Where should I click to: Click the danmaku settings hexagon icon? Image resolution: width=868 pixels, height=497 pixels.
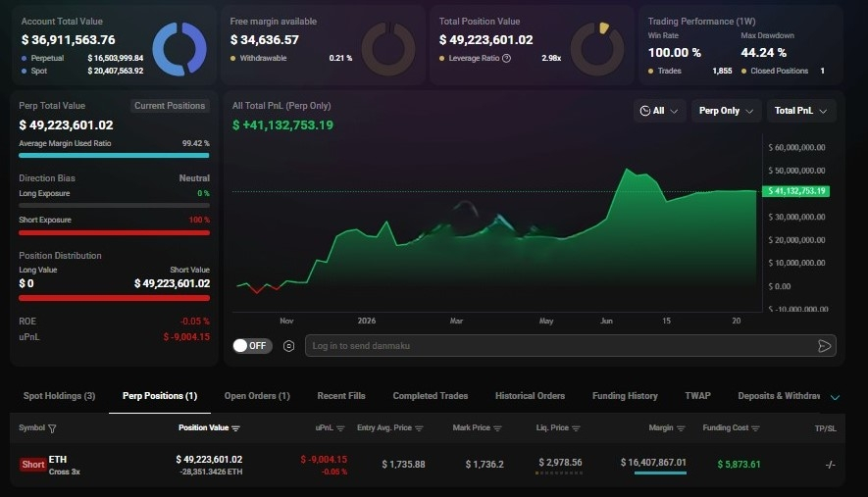(x=288, y=346)
